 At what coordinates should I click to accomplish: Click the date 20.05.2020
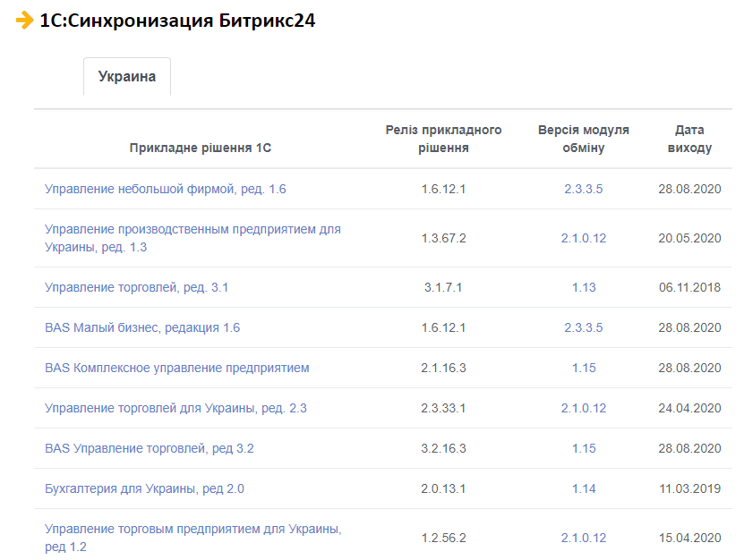[x=689, y=238]
